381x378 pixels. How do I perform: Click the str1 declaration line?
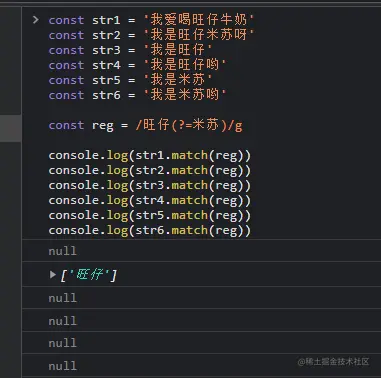151,20
